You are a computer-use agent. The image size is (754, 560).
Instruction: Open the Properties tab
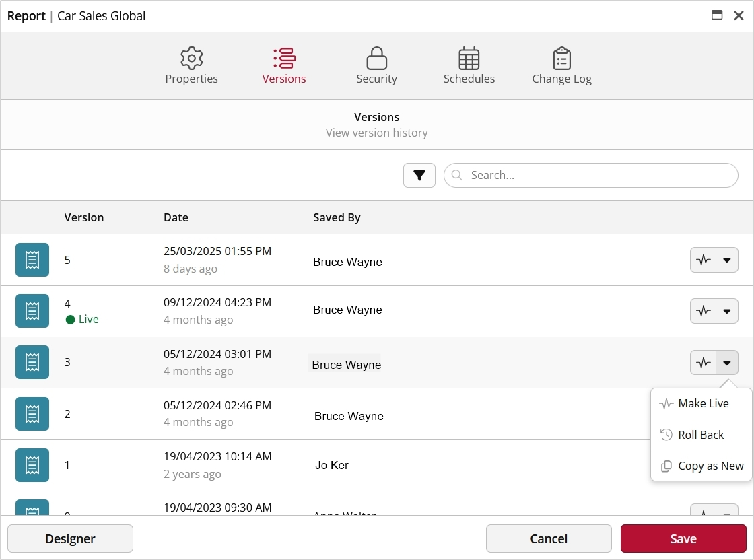coord(191,66)
